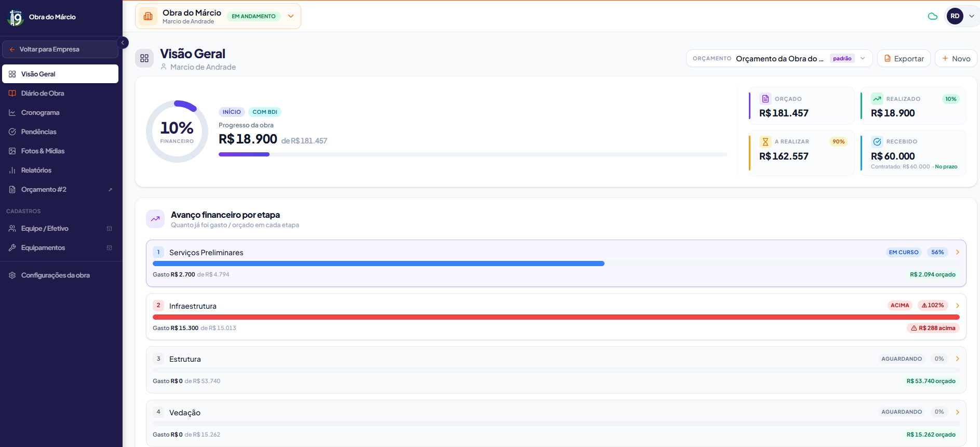Click the Exportar button
The image size is (980, 447).
pyautogui.click(x=904, y=58)
